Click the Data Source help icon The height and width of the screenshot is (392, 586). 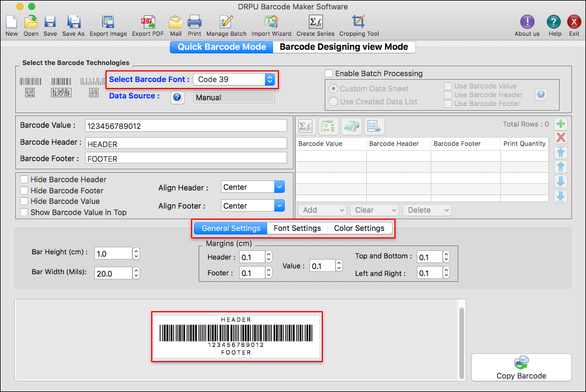point(177,97)
